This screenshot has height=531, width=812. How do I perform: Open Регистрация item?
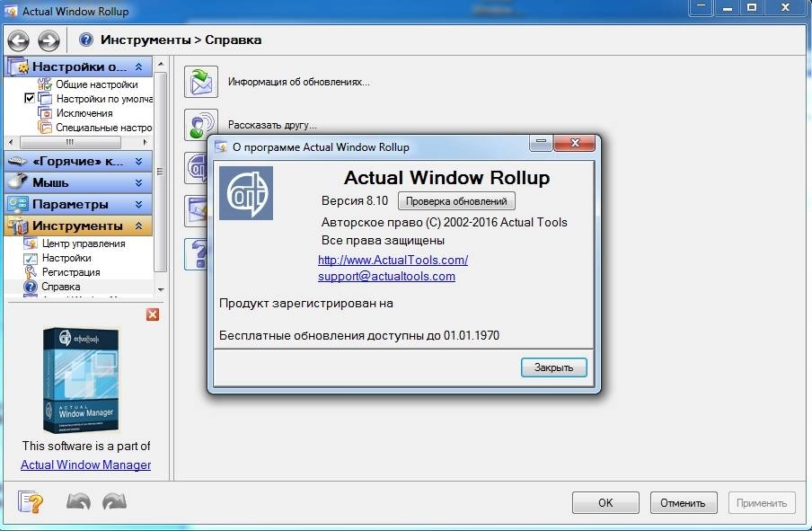pyautogui.click(x=71, y=272)
